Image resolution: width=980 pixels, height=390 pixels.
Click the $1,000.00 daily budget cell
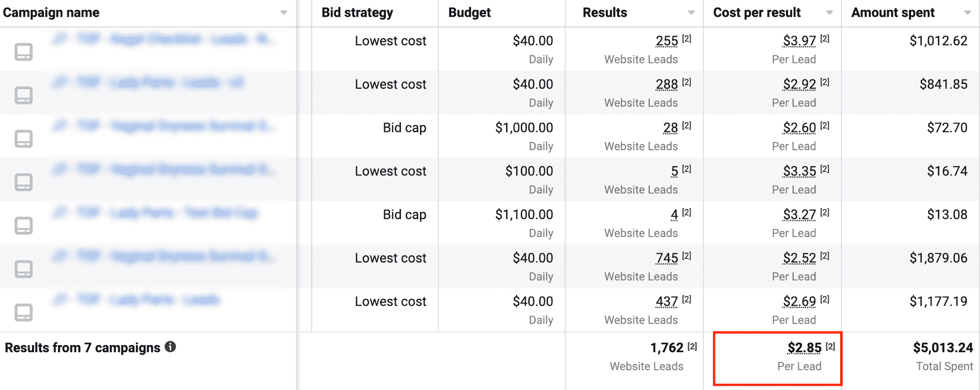click(x=524, y=128)
